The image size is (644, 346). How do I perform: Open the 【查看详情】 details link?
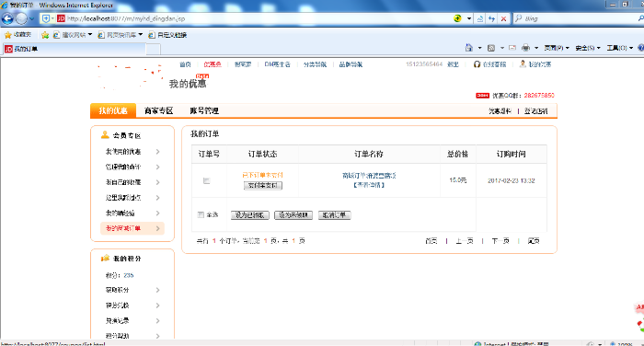(369, 185)
